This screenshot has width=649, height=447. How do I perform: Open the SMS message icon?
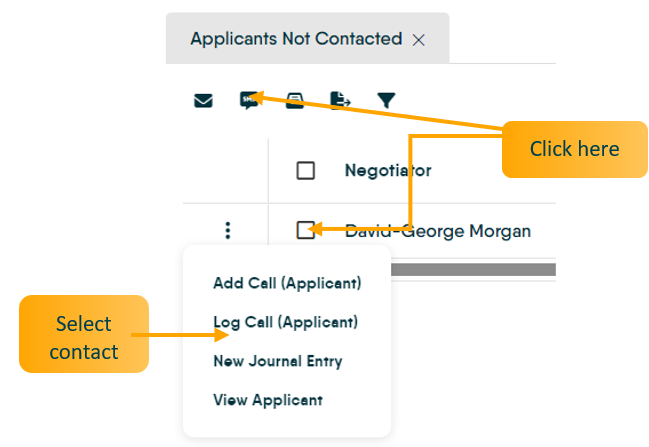click(249, 100)
